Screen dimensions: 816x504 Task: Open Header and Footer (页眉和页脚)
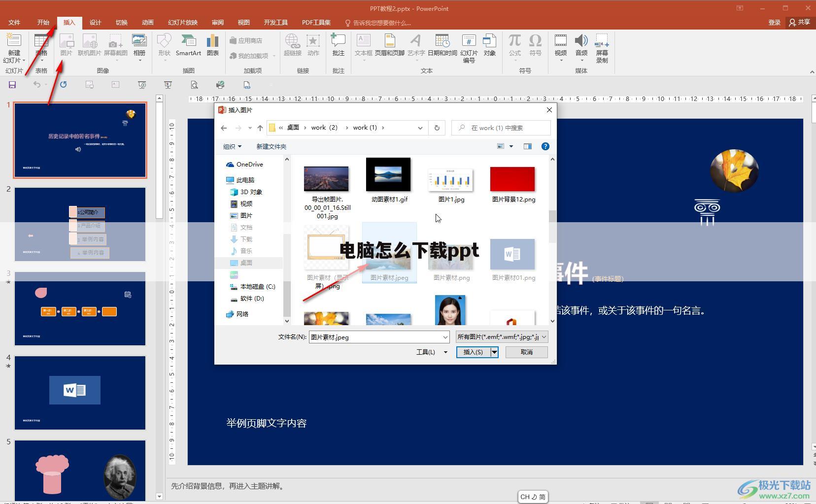389,45
